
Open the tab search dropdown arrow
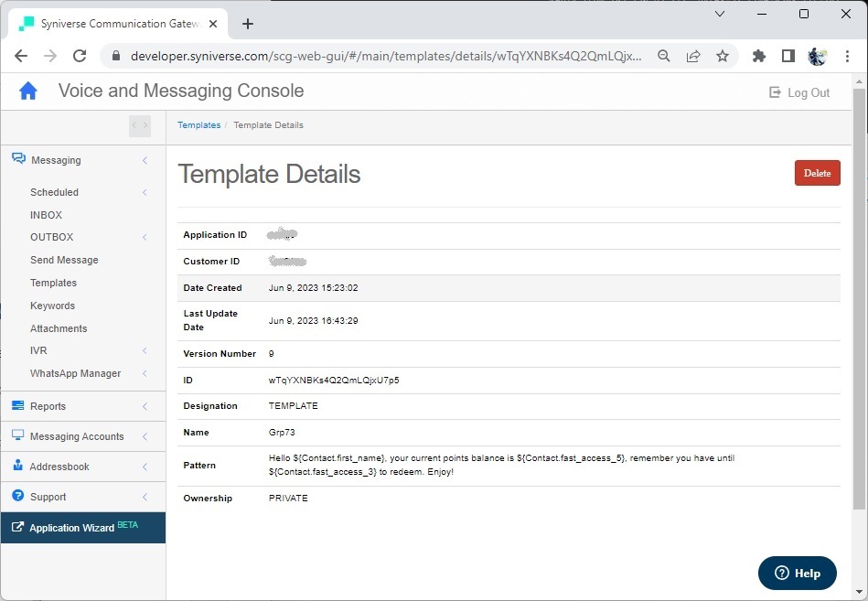click(720, 14)
